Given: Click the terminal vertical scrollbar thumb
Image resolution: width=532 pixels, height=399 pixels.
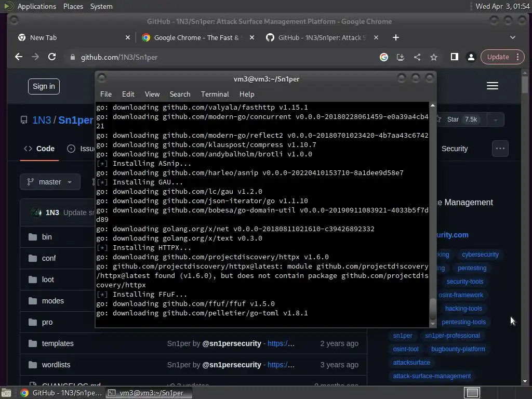Looking at the screenshot, I should pyautogui.click(x=433, y=310).
